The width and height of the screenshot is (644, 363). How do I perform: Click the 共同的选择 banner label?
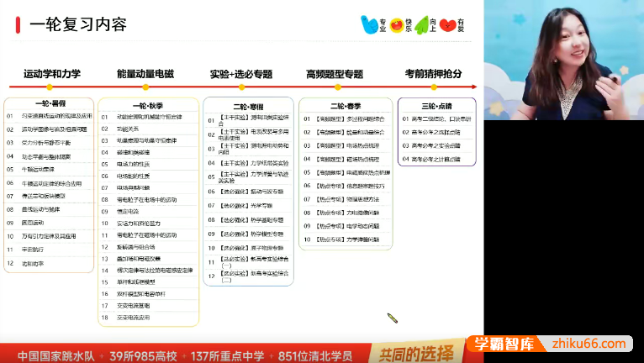pyautogui.click(x=416, y=354)
